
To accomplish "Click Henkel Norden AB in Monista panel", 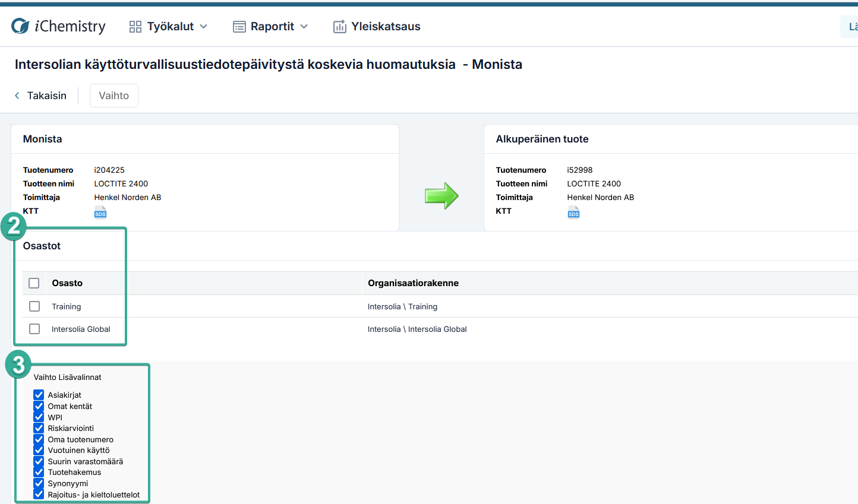I will (128, 197).
